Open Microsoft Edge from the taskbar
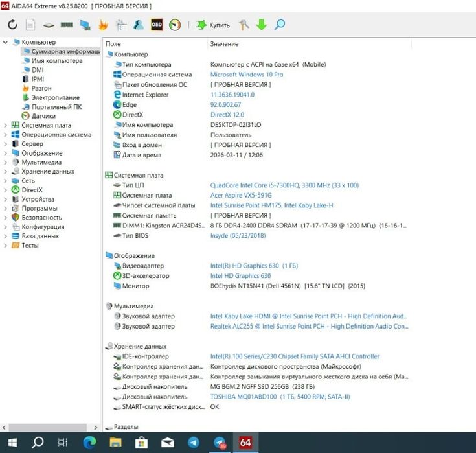 click(x=89, y=443)
